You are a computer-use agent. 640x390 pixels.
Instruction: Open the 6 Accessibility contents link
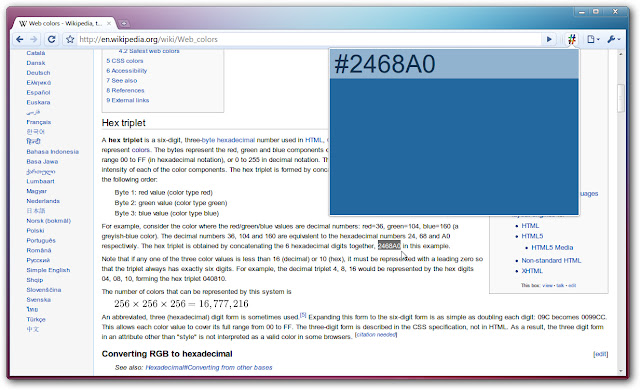127,71
